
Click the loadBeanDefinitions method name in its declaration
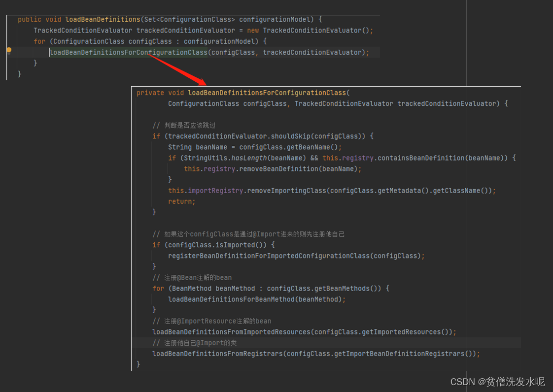(x=103, y=20)
